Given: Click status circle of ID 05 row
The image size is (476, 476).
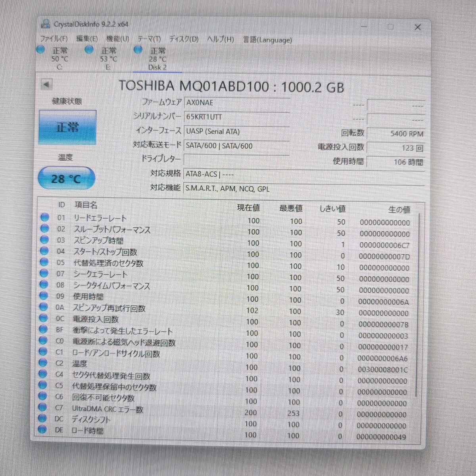Looking at the screenshot, I should click(x=44, y=262).
